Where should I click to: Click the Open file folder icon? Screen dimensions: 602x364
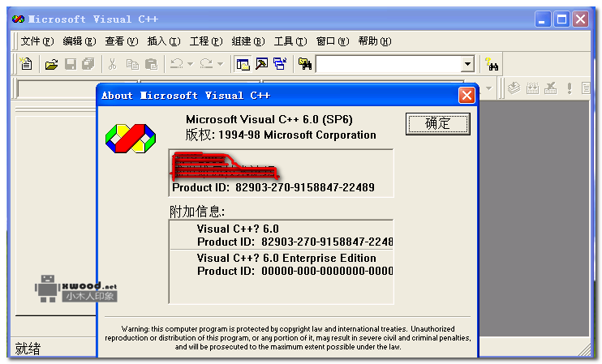click(x=51, y=64)
